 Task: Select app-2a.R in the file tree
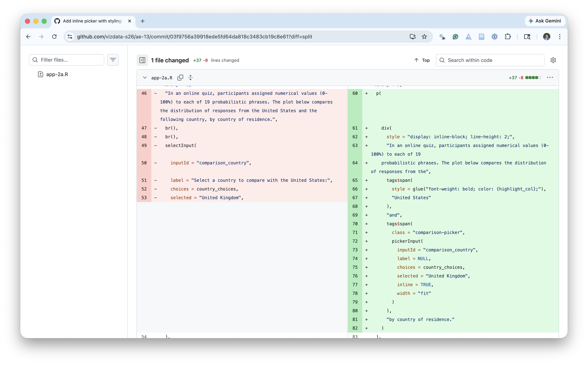coord(57,74)
